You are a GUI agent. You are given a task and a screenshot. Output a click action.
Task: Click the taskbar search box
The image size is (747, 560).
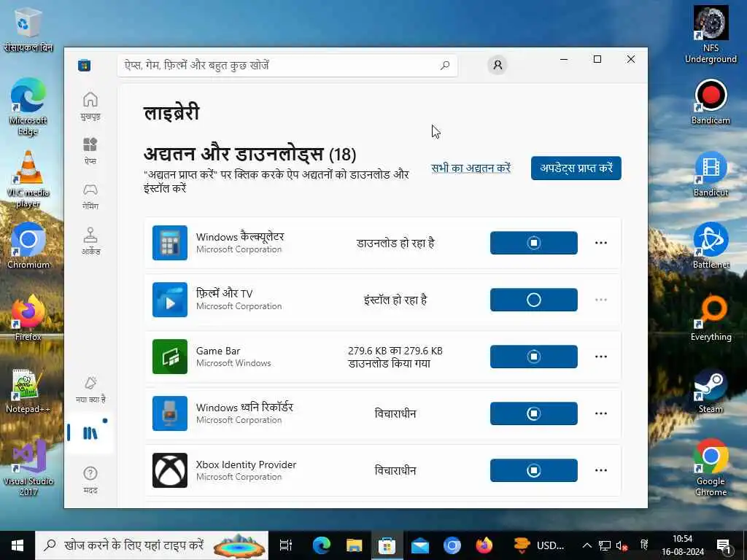(152, 545)
